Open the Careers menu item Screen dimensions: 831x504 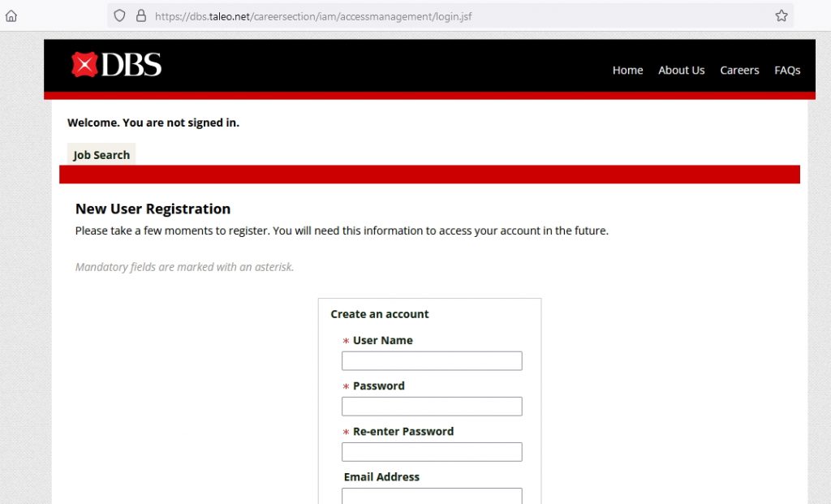click(x=739, y=71)
